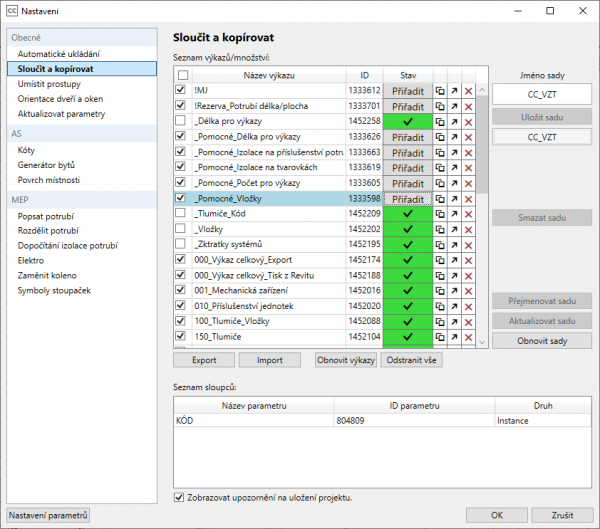Open Symboly stoupaček settings page
The width and height of the screenshot is (600, 529).
[54, 291]
